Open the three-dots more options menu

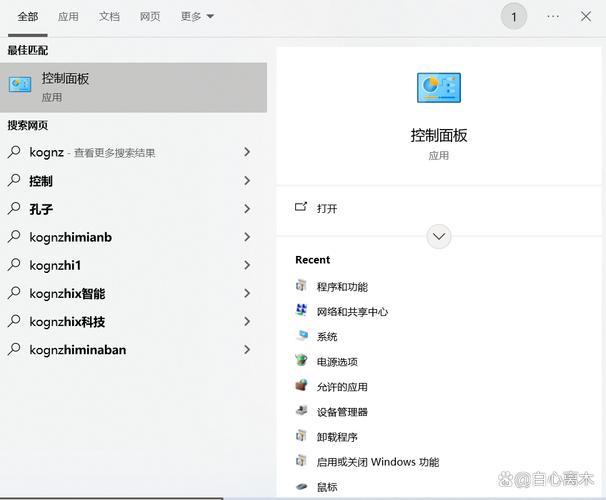pos(553,17)
